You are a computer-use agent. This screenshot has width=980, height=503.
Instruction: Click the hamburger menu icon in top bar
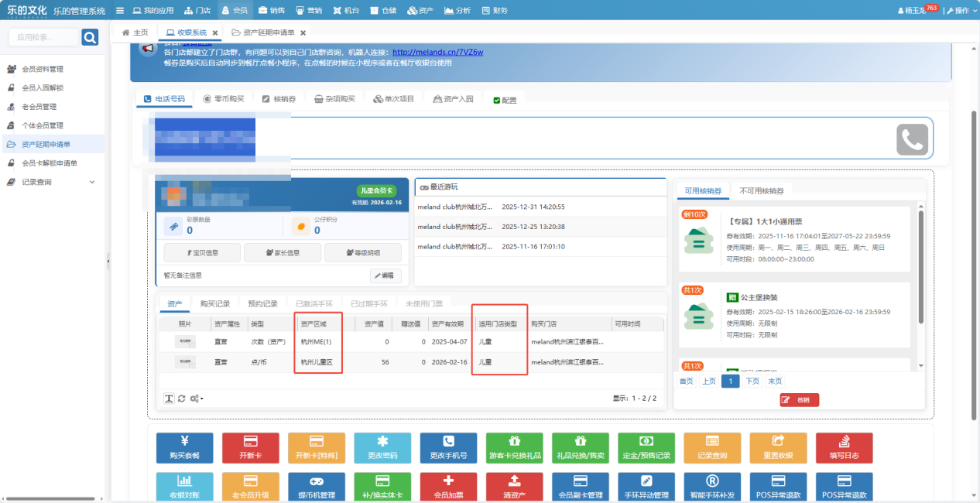pos(119,11)
